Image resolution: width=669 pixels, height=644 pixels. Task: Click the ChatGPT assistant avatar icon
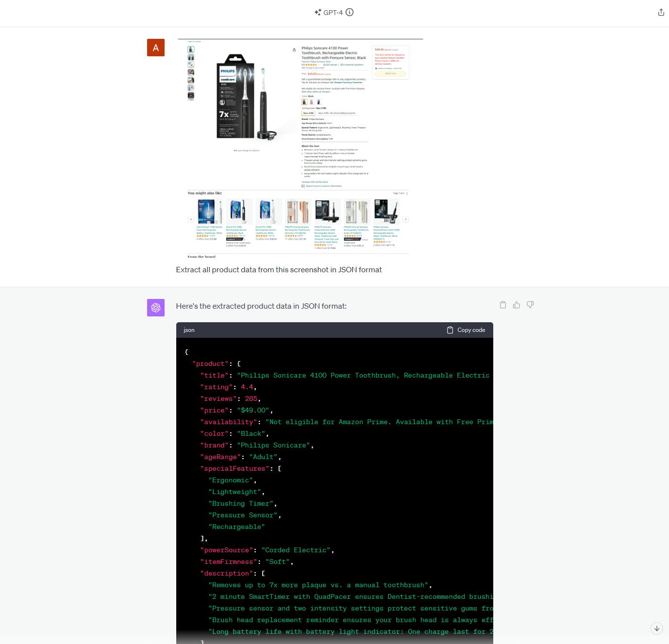click(156, 308)
